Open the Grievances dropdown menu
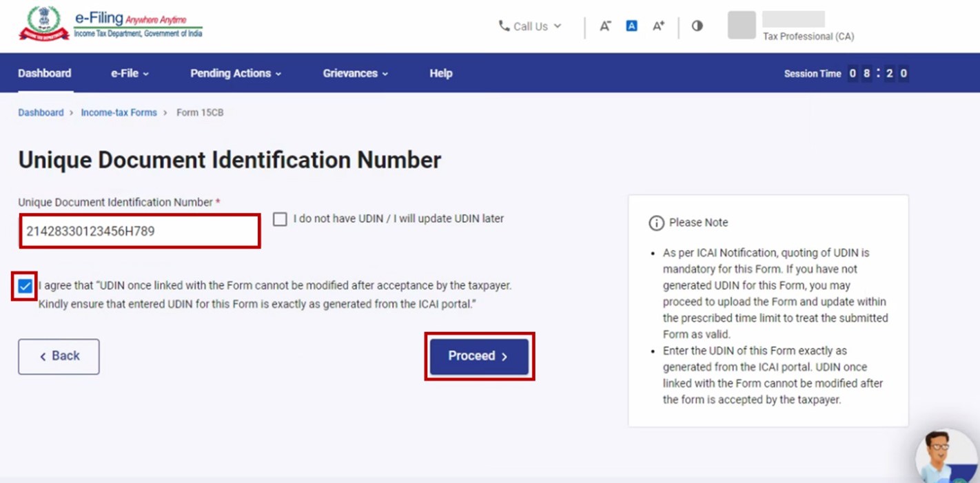980x483 pixels. point(355,73)
